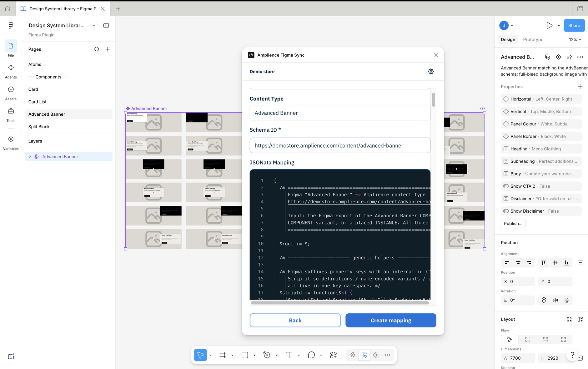Open the Actions tool in toolbar
This screenshot has width=588, height=369.
click(x=334, y=355)
